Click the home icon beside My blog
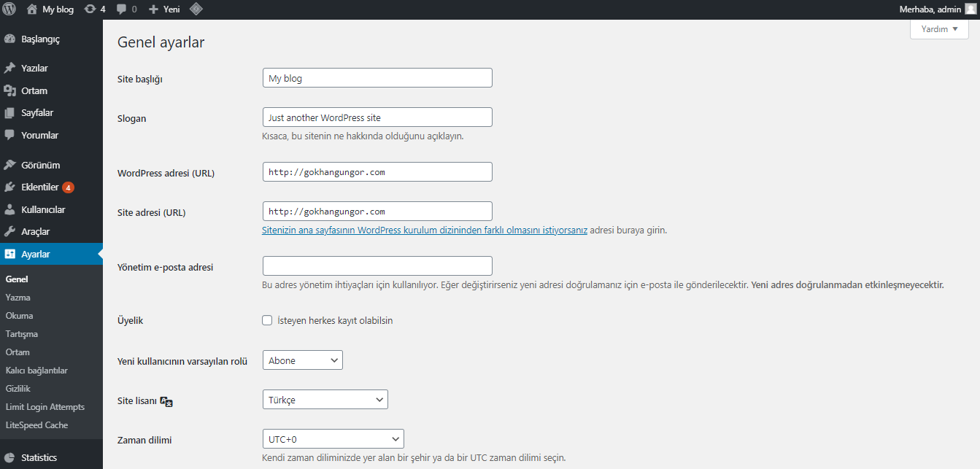This screenshot has width=980, height=469. pos(31,9)
